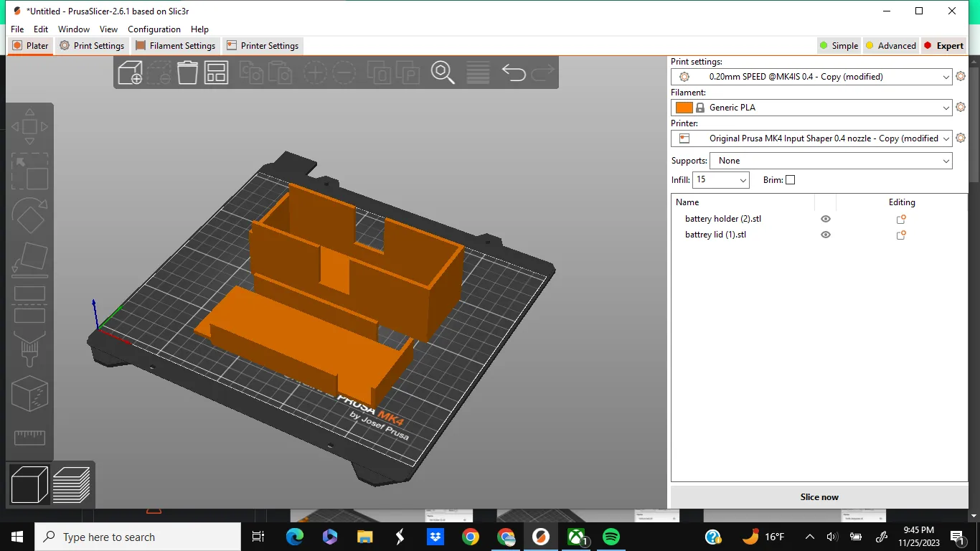
Task: Click the Undo arrow icon
Action: [x=514, y=72]
